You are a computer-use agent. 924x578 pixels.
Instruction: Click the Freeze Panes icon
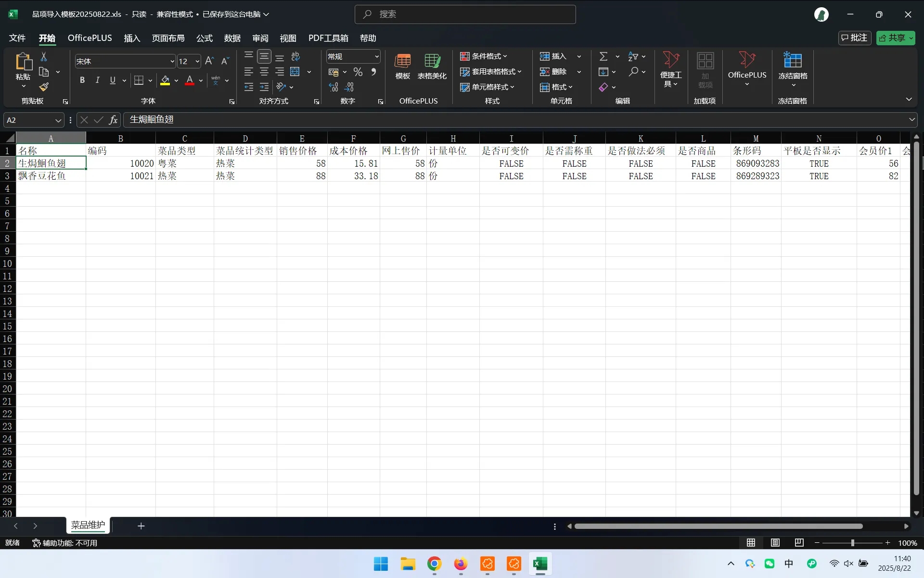point(792,61)
